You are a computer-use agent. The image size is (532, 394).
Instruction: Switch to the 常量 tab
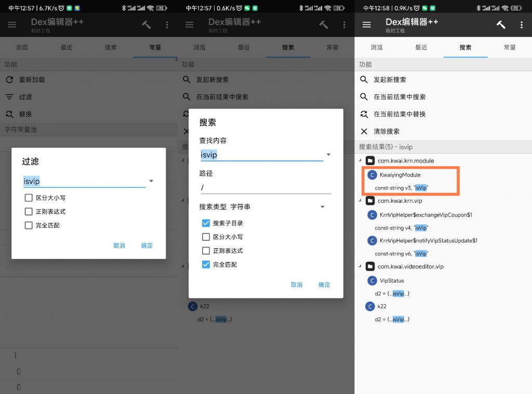(x=510, y=47)
